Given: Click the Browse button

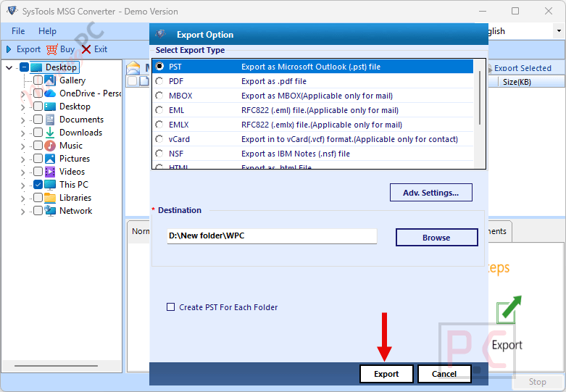Looking at the screenshot, I should 436,238.
